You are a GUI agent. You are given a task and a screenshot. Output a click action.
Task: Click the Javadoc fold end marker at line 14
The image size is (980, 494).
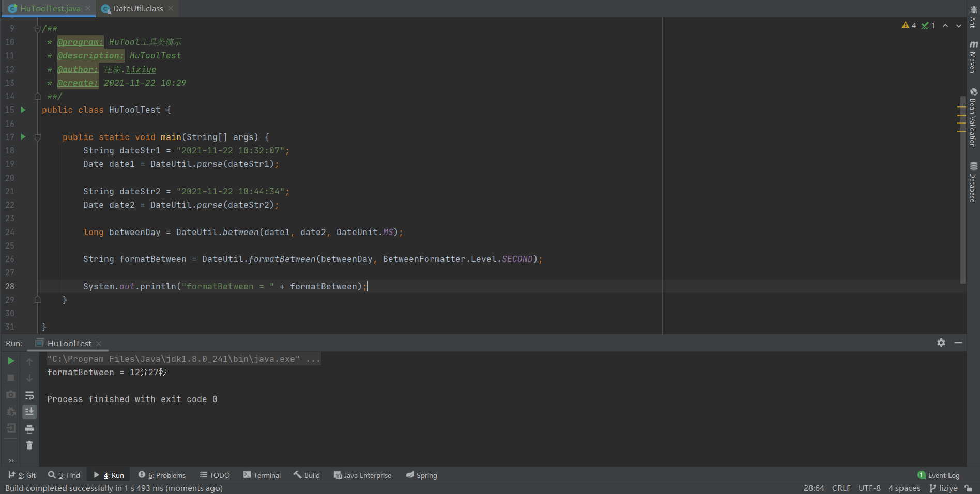tap(37, 96)
